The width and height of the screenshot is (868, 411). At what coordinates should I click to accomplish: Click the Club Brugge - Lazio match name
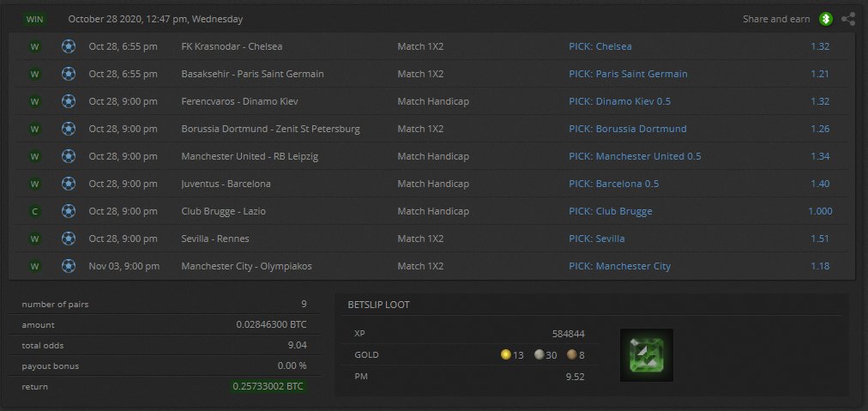(224, 211)
